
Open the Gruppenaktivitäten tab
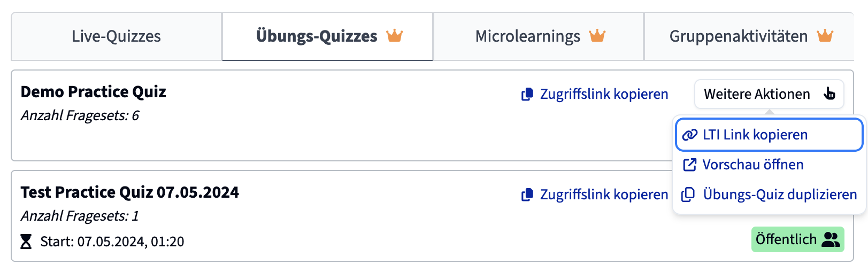(x=749, y=36)
